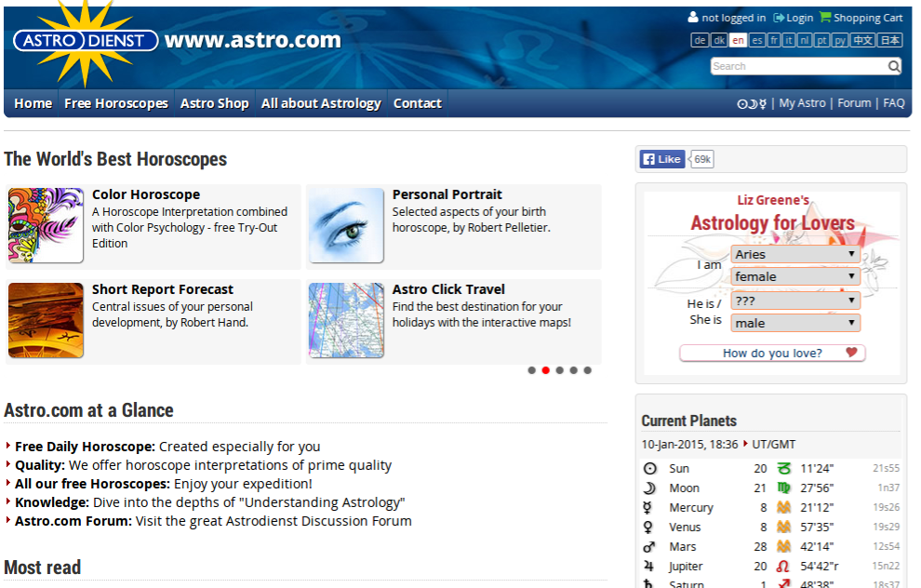Switch language to Chinese (中文)

click(x=862, y=41)
